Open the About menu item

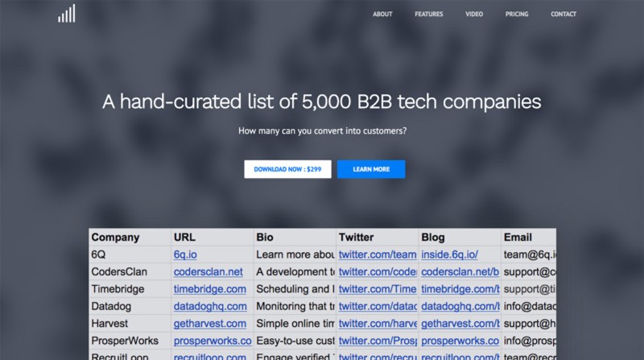click(x=382, y=14)
